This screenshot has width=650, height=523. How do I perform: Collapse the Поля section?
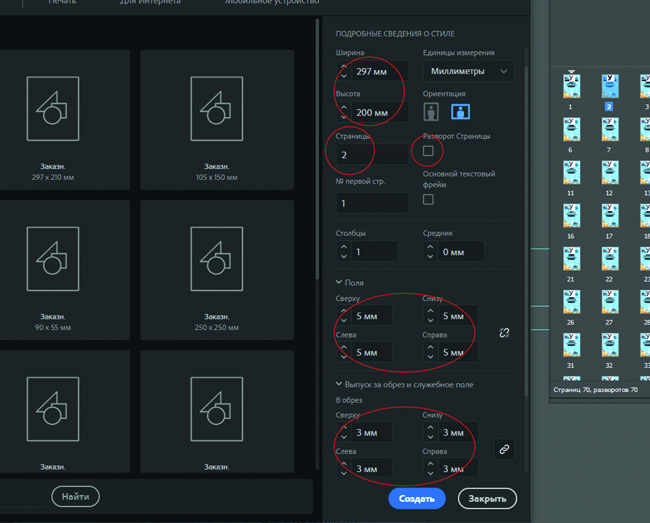click(x=340, y=283)
